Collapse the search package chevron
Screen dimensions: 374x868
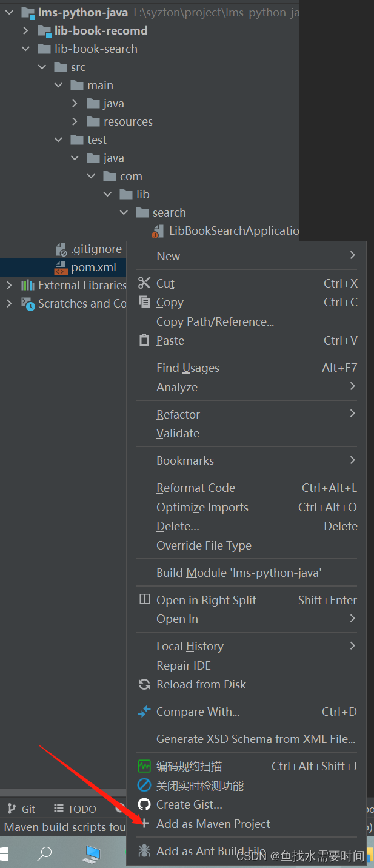point(124,212)
